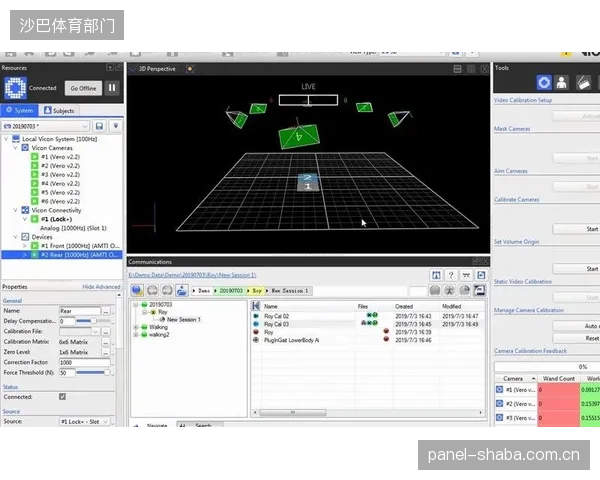The image size is (600, 480).
Task: Collapse the Vicon Connectivity node
Action: pos(16,210)
